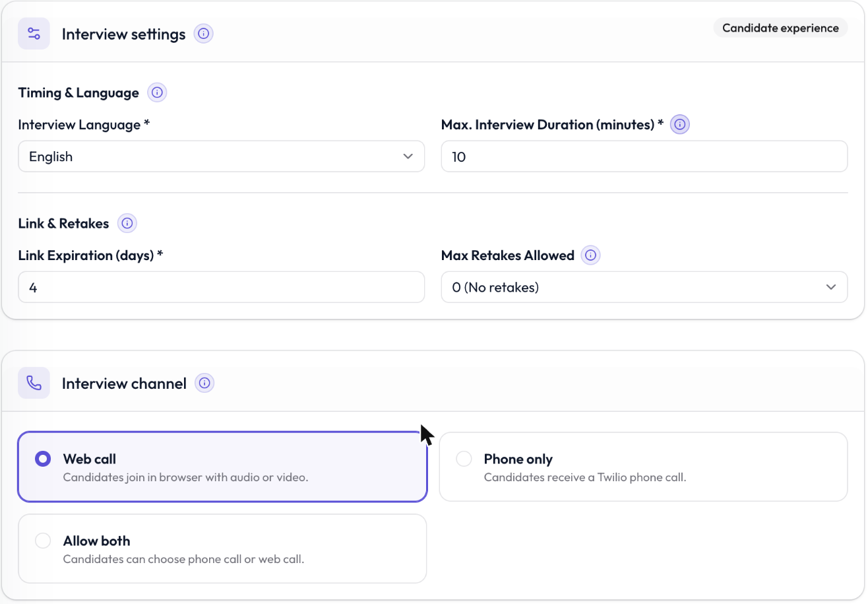868x604 pixels.
Task: Select the Web call radio button
Action: (x=43, y=459)
